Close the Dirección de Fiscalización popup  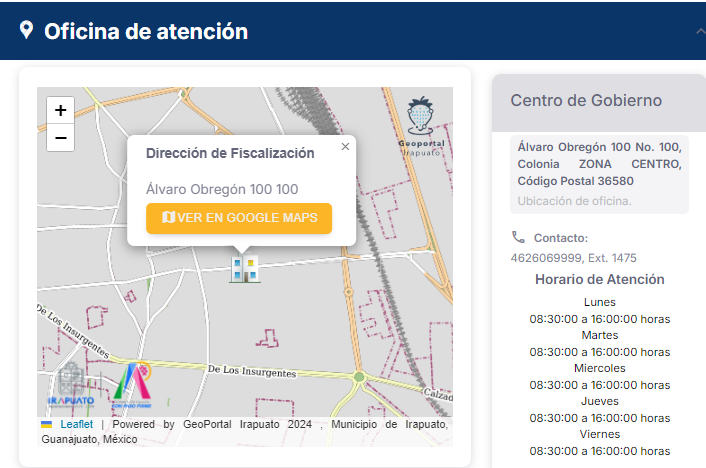345,147
